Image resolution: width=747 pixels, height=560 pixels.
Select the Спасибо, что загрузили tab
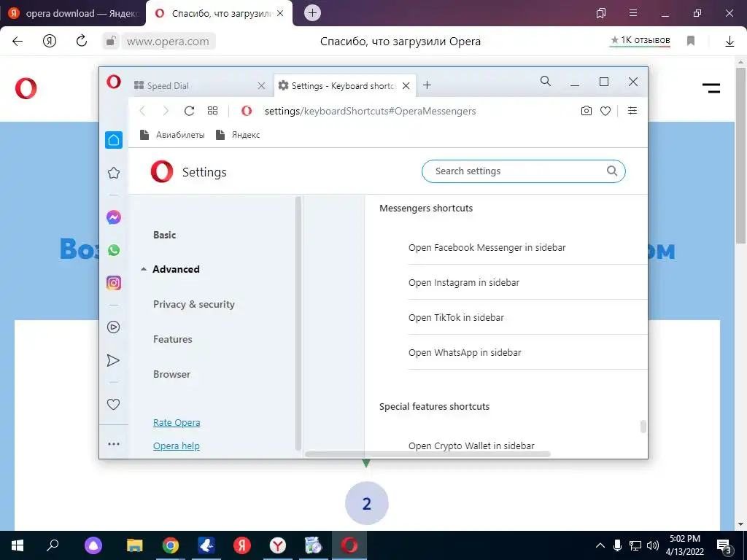pos(219,13)
